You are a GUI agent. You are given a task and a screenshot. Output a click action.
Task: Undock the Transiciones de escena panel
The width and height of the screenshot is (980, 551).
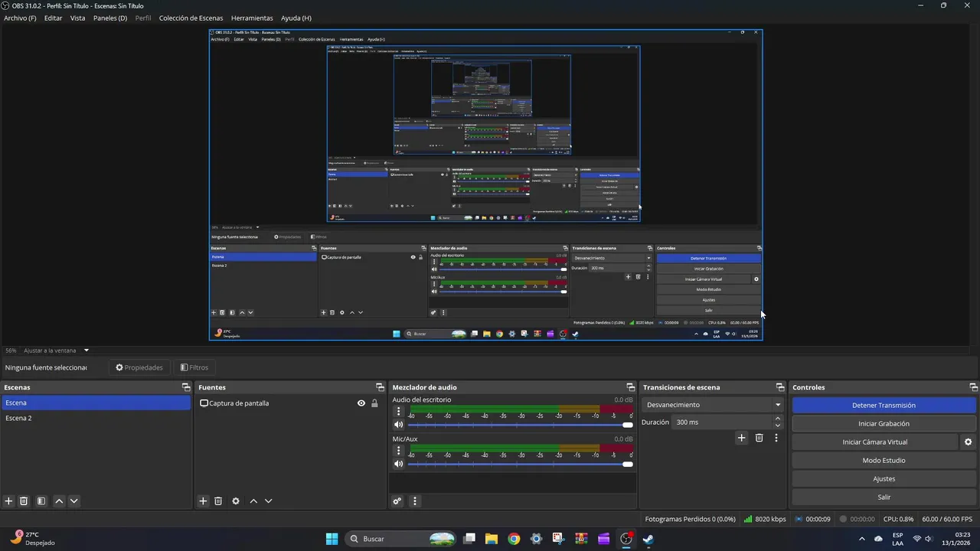(780, 387)
